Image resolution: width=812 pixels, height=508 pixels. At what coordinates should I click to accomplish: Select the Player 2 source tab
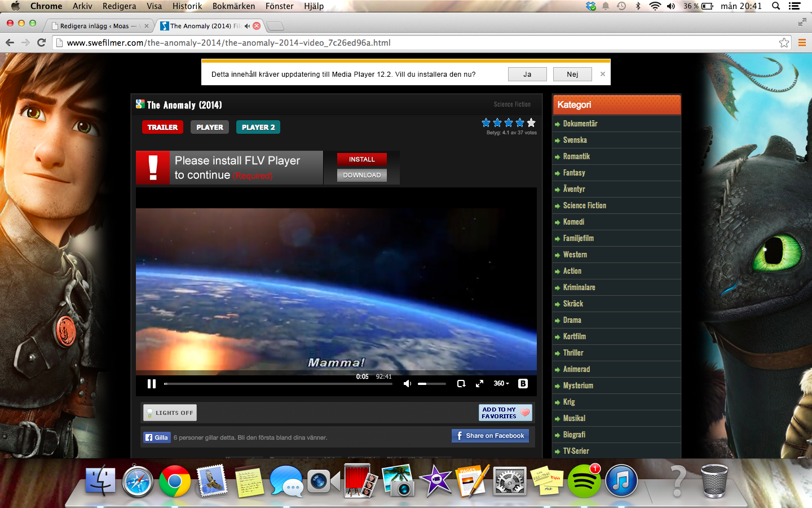(258, 128)
